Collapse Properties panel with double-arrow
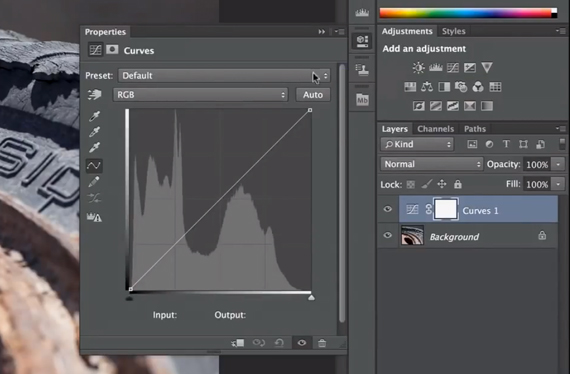The image size is (570, 374). point(322,32)
